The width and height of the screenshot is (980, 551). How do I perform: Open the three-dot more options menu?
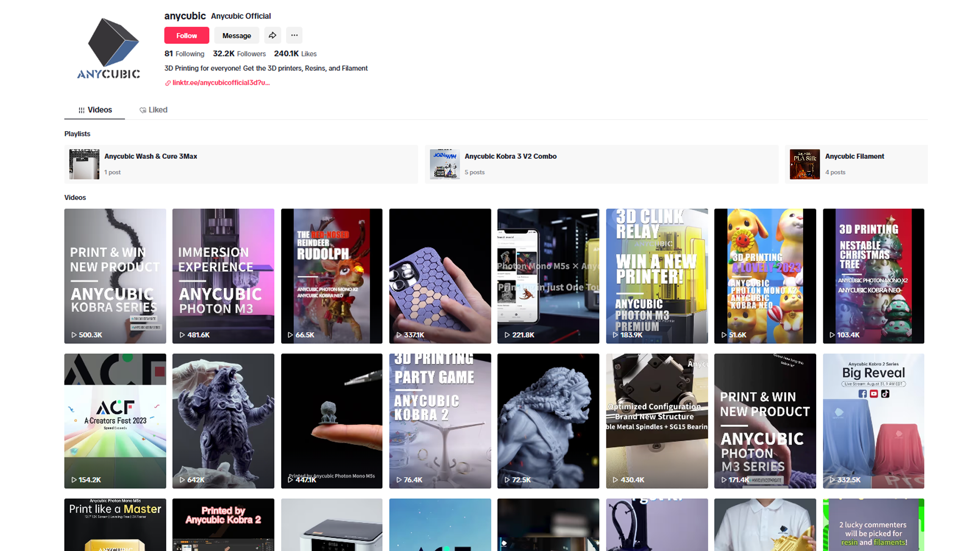click(x=295, y=35)
